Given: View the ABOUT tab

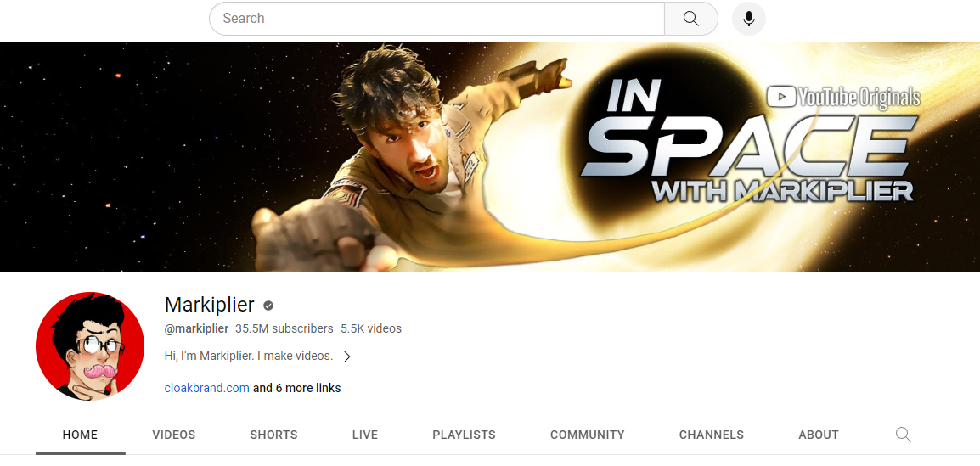Looking at the screenshot, I should click(819, 435).
